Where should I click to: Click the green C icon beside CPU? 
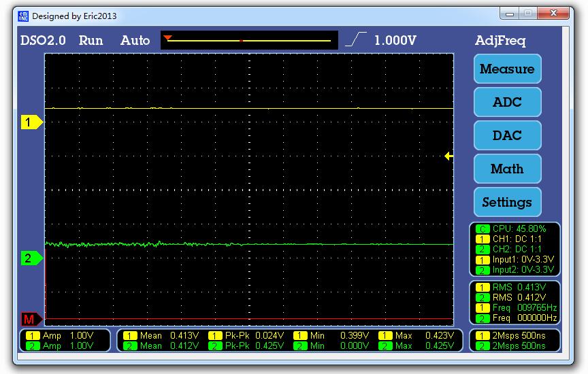pyautogui.click(x=483, y=228)
